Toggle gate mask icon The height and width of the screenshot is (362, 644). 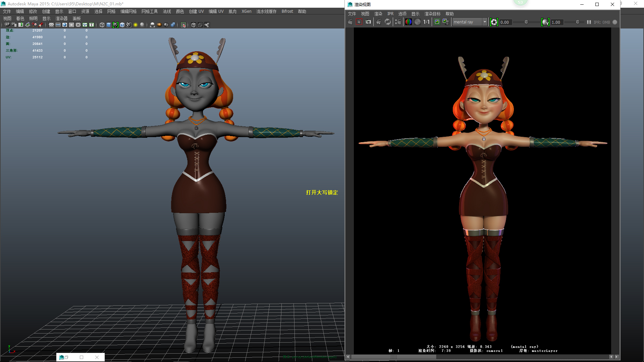click(x=71, y=25)
